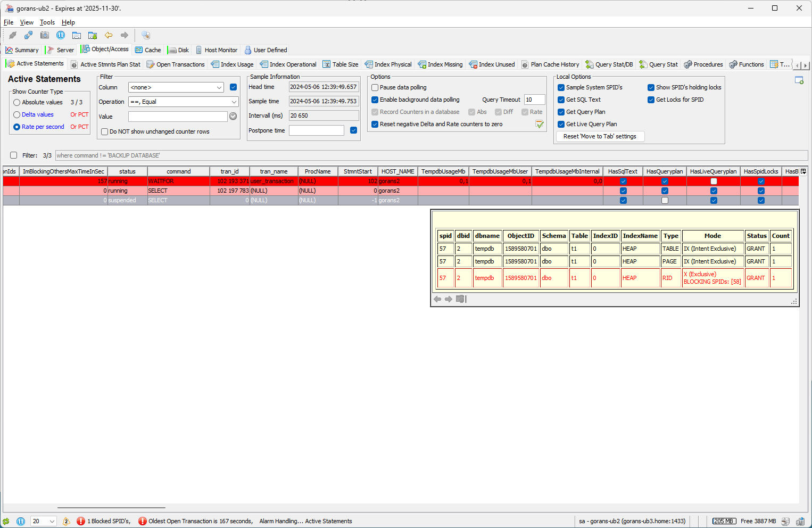This screenshot has height=528, width=812.
Task: Expand the Operation '==, Equal' dropdown
Action: 183,102
